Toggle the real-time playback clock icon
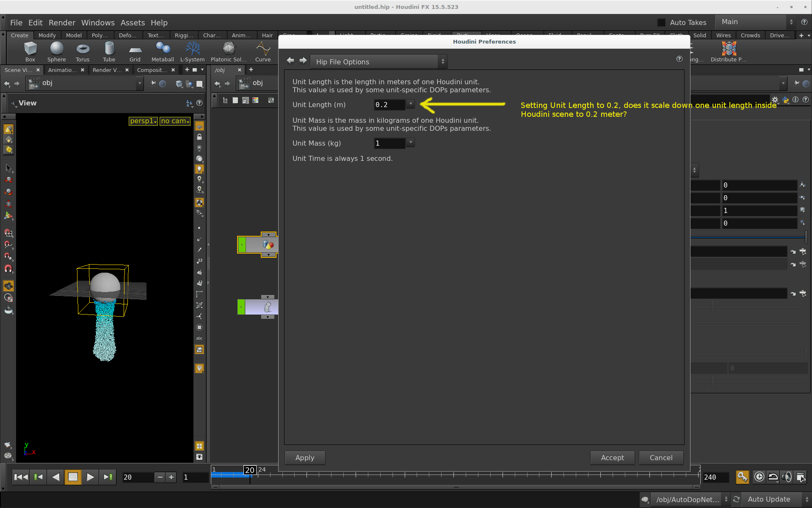 coord(760,477)
